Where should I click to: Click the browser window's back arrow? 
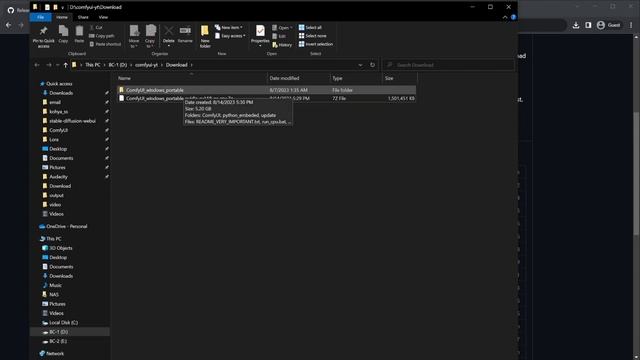click(x=9, y=25)
